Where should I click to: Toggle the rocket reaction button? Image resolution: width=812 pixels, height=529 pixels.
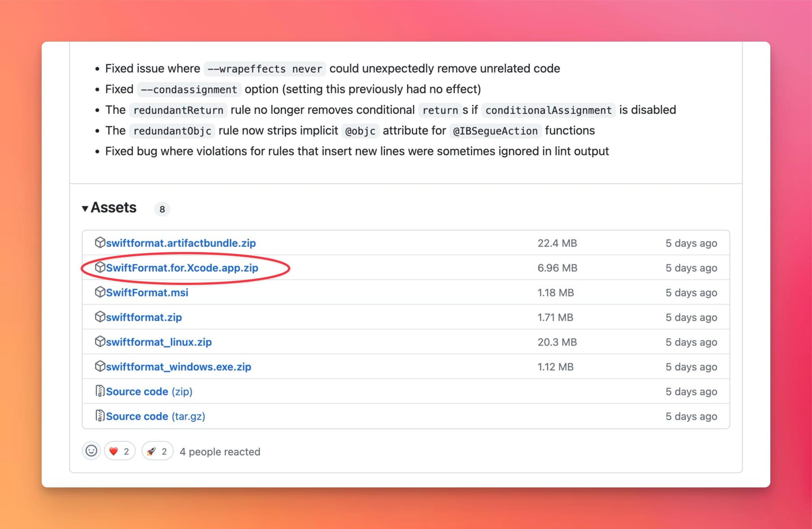click(157, 451)
